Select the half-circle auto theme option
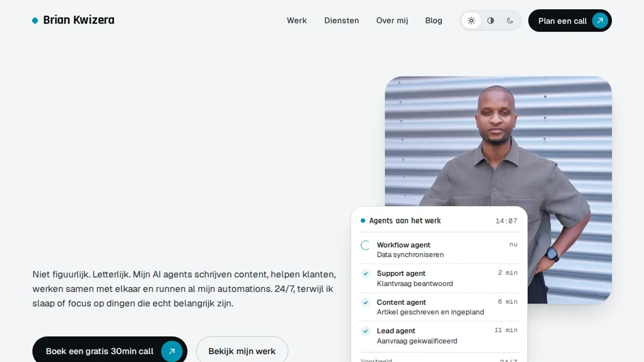This screenshot has height=362, width=644. pos(491,21)
